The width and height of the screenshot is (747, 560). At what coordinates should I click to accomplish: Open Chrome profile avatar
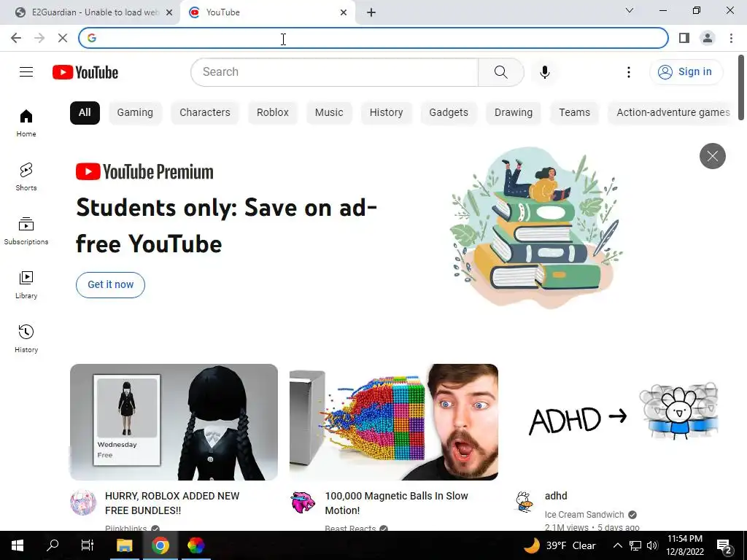coord(708,38)
